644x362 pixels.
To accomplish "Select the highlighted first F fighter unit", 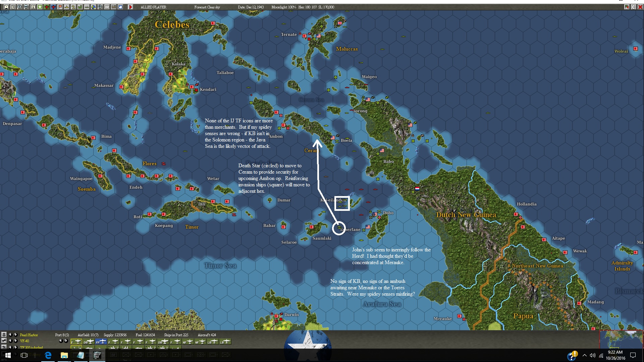I will pyautogui.click(x=76, y=342).
